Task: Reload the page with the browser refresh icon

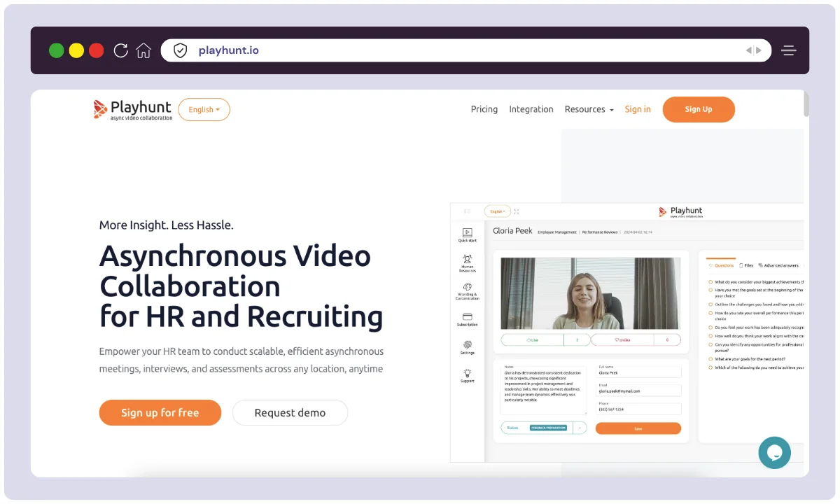Action: click(x=120, y=50)
